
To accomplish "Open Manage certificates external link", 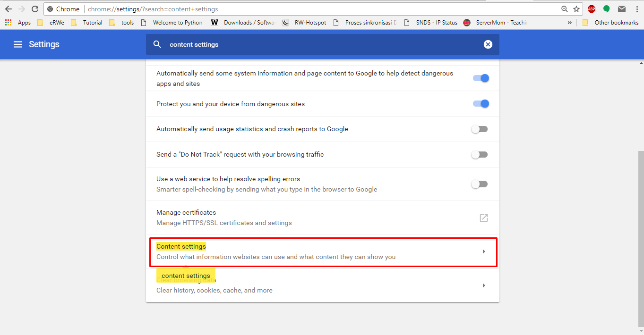I will 483,218.
